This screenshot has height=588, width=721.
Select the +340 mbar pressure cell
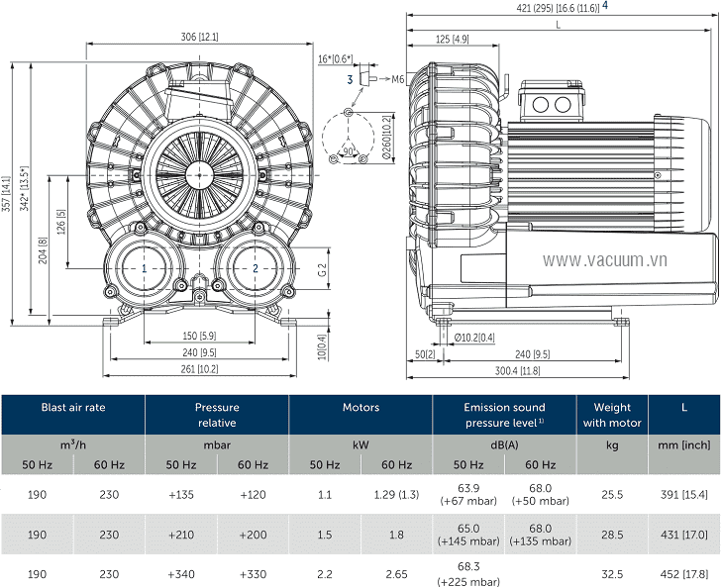(x=180, y=572)
